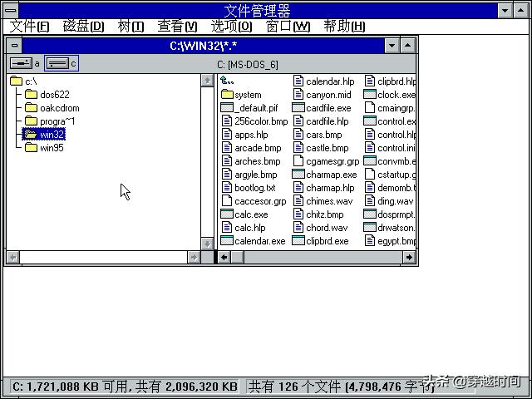Select the argyle.bmp file icon
532x399 pixels.
[x=227, y=175]
